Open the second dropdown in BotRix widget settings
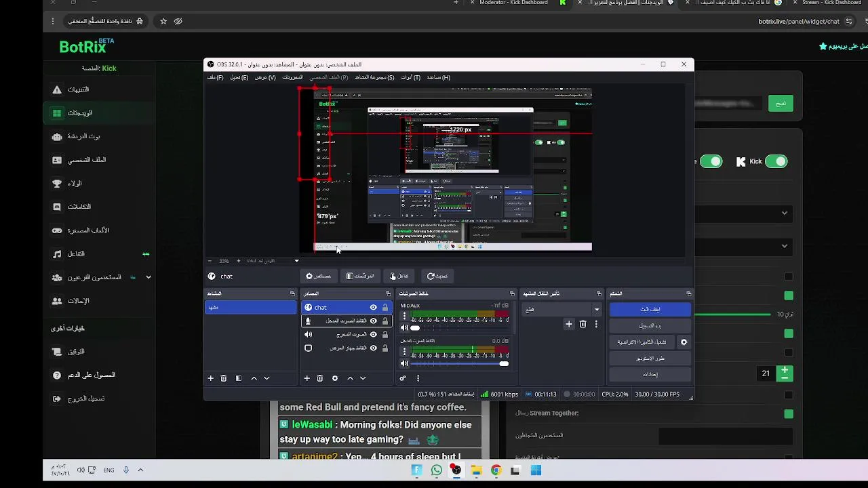 coord(745,246)
